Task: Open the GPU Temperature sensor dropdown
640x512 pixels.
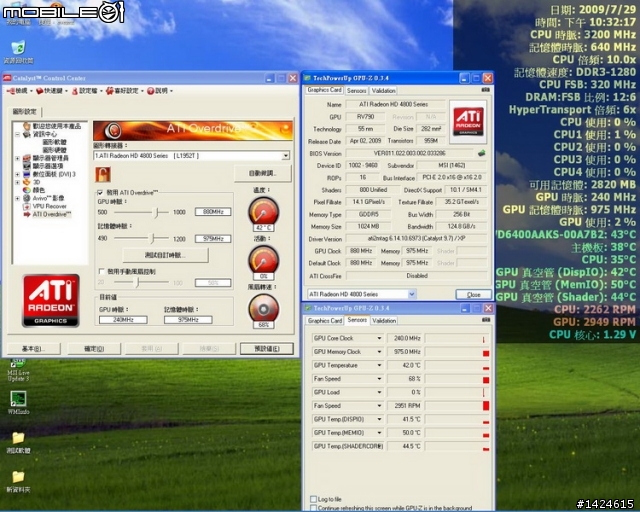Action: 379,365
